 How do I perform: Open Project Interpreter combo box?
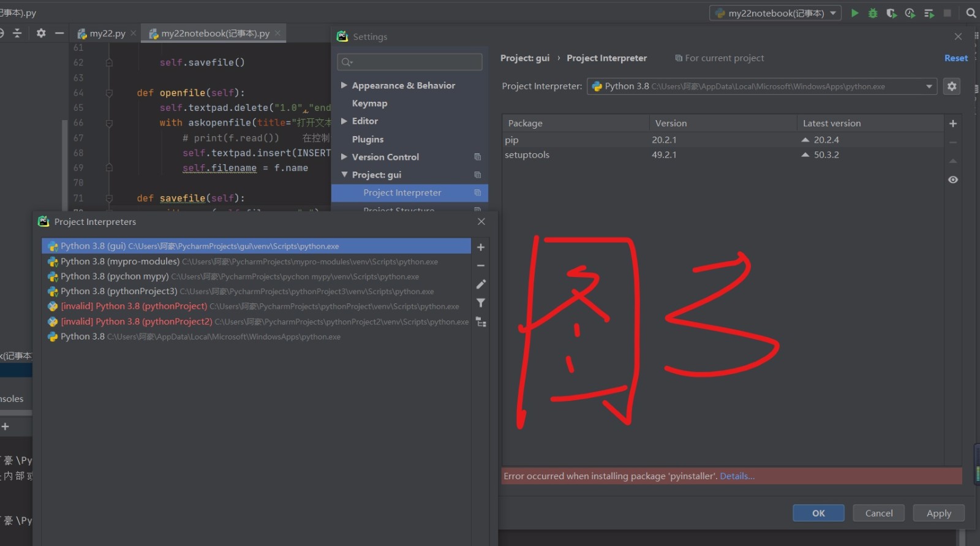click(762, 86)
